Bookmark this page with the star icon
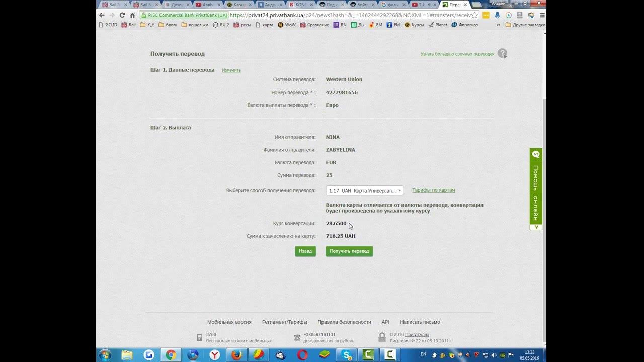644x362 pixels. click(x=474, y=15)
